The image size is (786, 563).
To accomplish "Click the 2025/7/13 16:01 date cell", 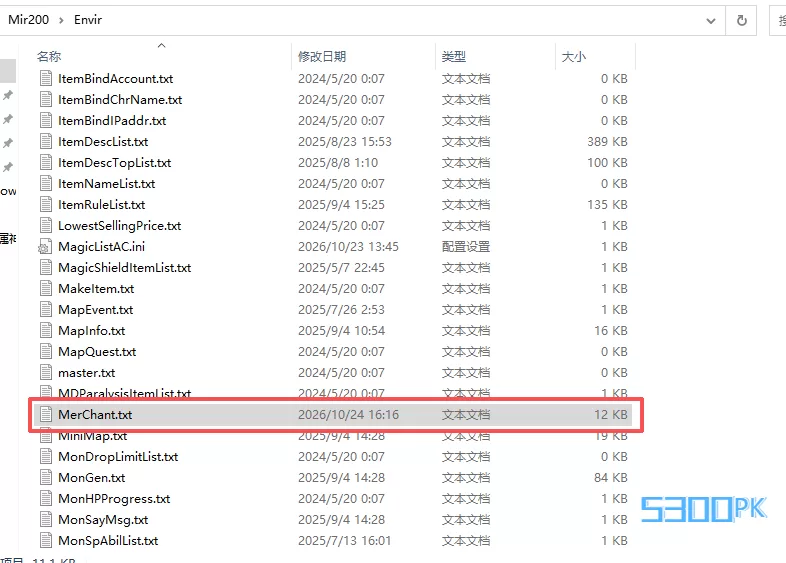I will point(345,541).
